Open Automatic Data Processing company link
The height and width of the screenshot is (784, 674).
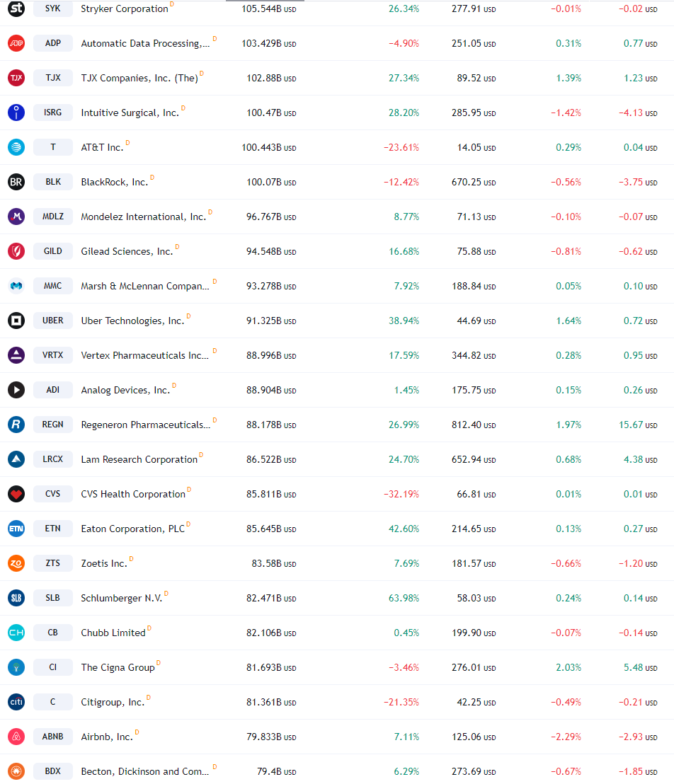145,43
